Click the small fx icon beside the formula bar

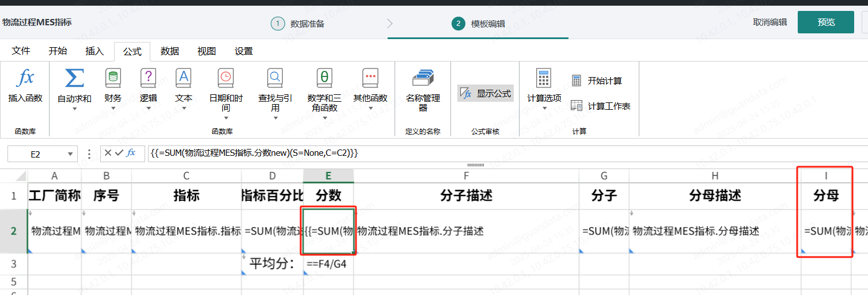(x=131, y=153)
